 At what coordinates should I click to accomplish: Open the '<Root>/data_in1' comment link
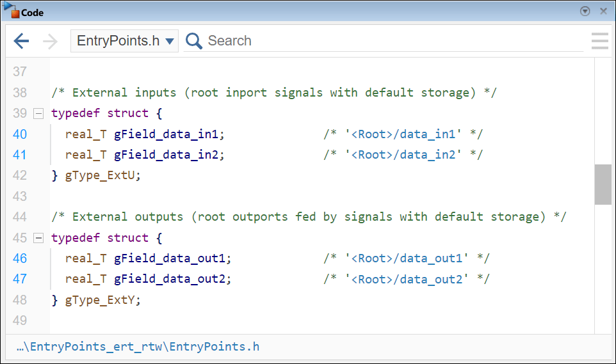[403, 134]
